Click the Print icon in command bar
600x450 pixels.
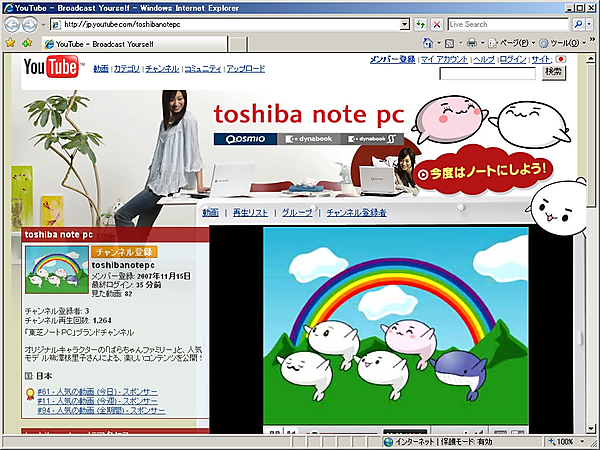pyautogui.click(x=471, y=43)
